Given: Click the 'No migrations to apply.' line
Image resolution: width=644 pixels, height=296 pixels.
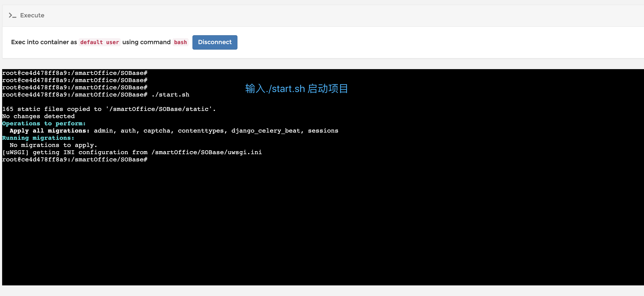Looking at the screenshot, I should (x=53, y=145).
